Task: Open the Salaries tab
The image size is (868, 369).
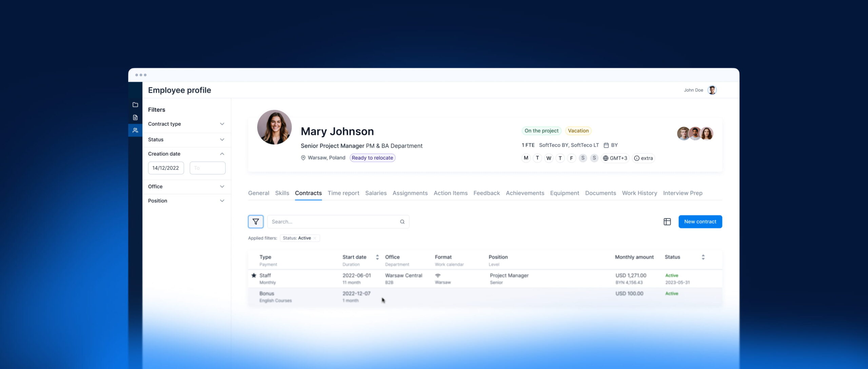Action: click(x=376, y=193)
